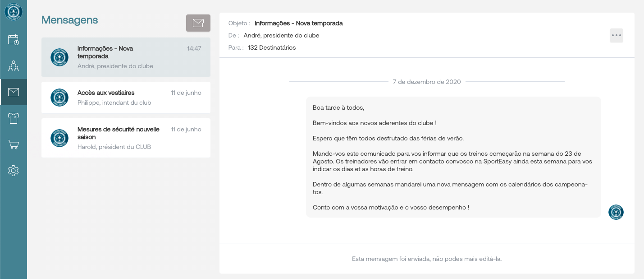Click avatar of Philippe's message

pos(59,98)
